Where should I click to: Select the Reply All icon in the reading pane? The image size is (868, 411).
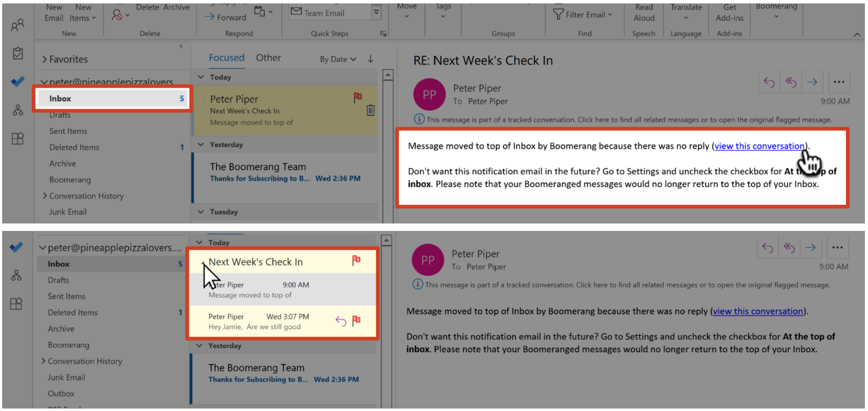coord(791,82)
